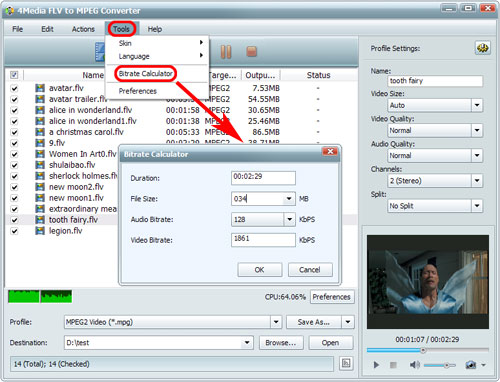Uncheck the new moon2.flv checkbox

coord(14,187)
